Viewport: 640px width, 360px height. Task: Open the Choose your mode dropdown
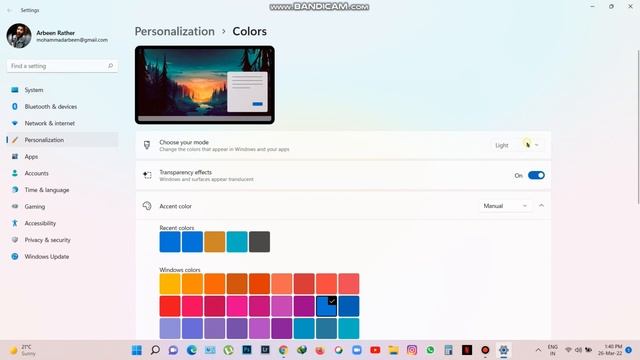(x=517, y=145)
